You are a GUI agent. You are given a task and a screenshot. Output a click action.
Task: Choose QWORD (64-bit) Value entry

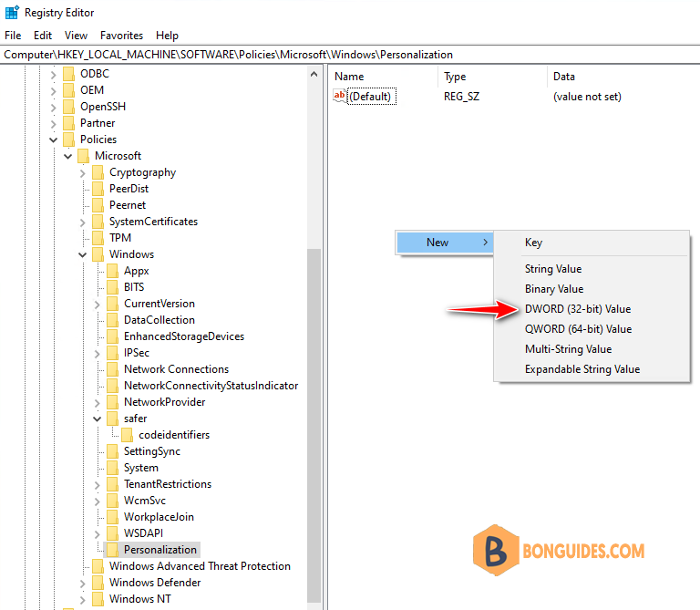click(x=578, y=329)
